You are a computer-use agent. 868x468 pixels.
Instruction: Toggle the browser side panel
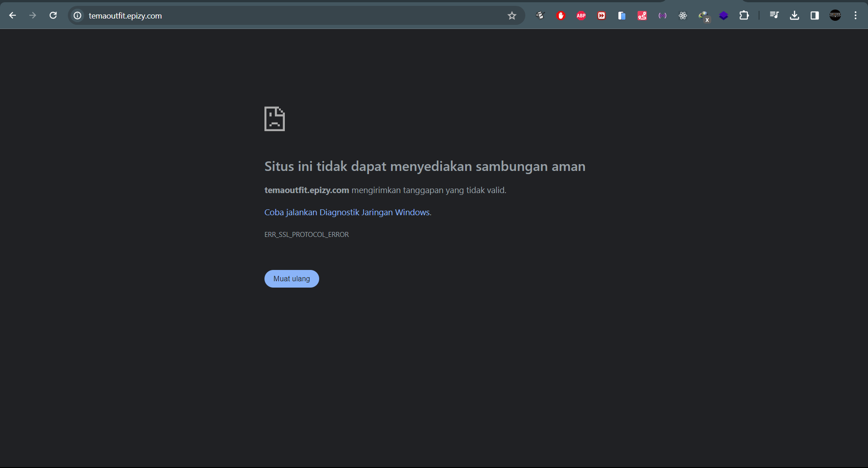[x=815, y=16]
